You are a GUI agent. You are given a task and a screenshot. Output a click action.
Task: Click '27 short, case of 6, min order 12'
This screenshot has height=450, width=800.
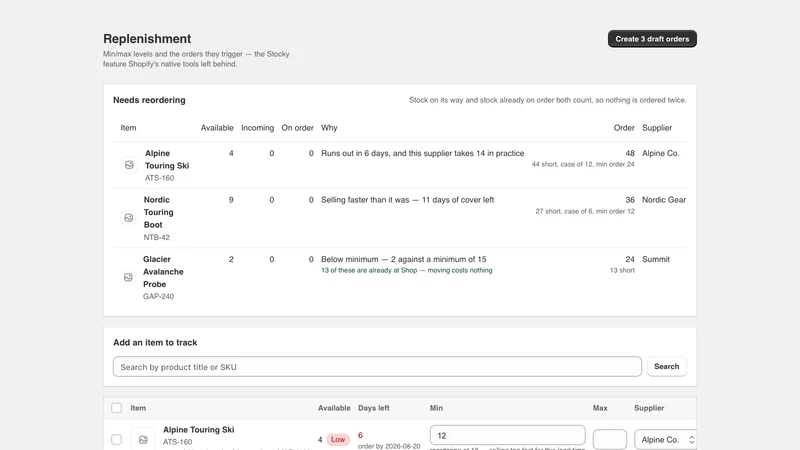[585, 211]
